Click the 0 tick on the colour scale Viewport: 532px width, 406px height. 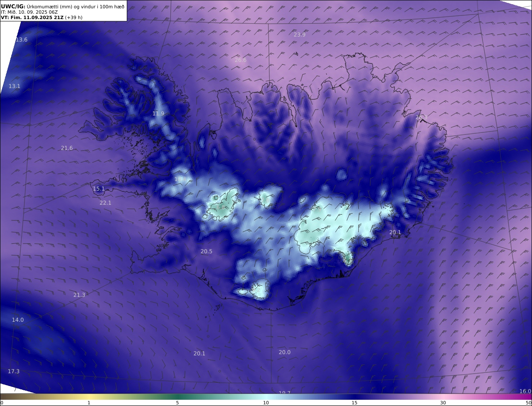(x=2, y=403)
